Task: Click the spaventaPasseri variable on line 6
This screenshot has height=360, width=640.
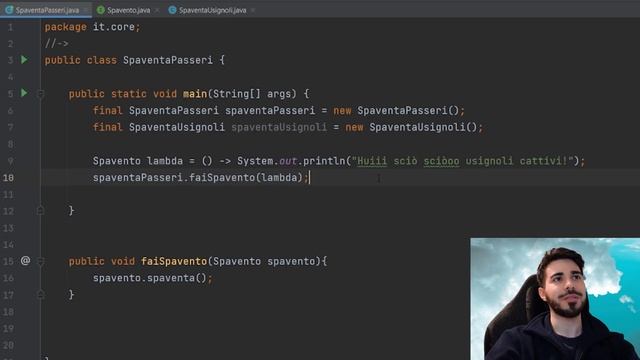Action: pyautogui.click(x=270, y=111)
